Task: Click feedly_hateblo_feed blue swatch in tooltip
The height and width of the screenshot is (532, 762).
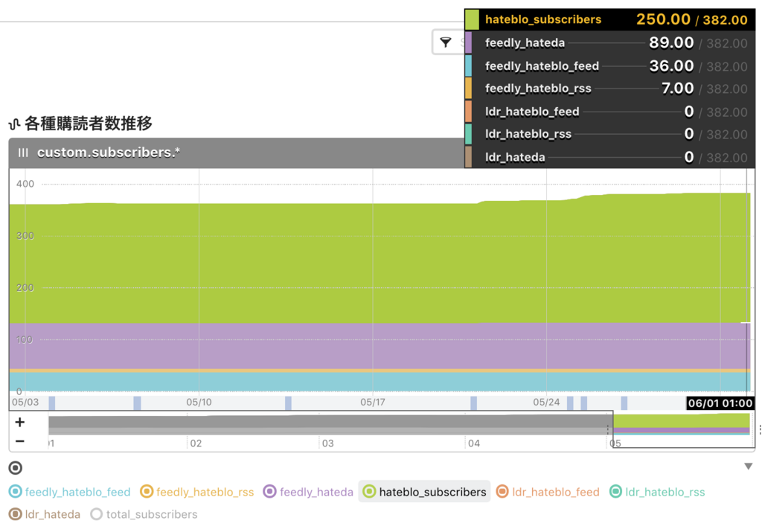Action: [x=469, y=65]
